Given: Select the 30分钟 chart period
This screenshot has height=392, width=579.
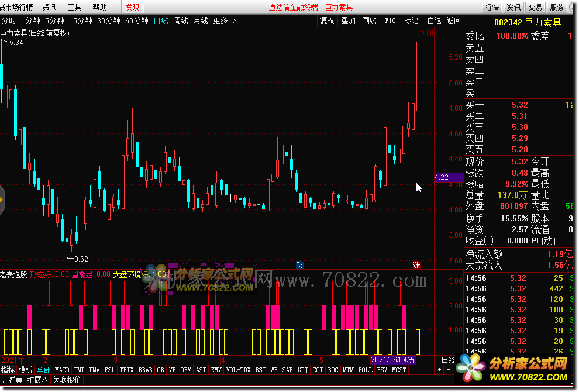Looking at the screenshot, I should coord(109,20).
